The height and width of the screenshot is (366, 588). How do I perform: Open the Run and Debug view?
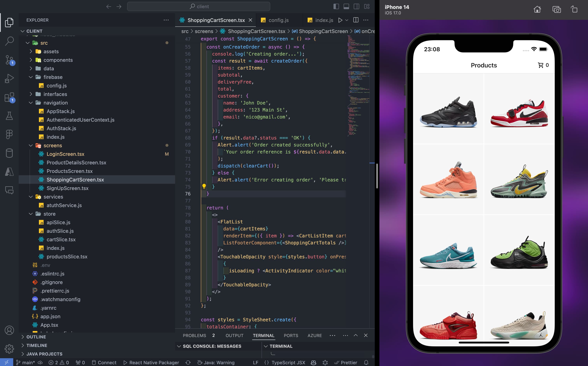9,78
